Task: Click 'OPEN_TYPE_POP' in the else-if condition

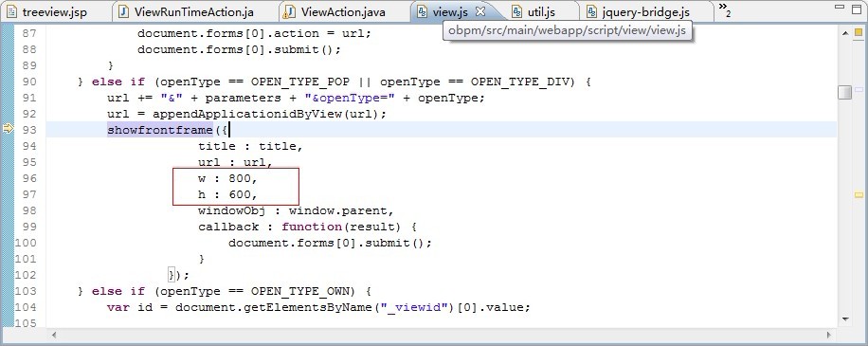Action: click(300, 82)
